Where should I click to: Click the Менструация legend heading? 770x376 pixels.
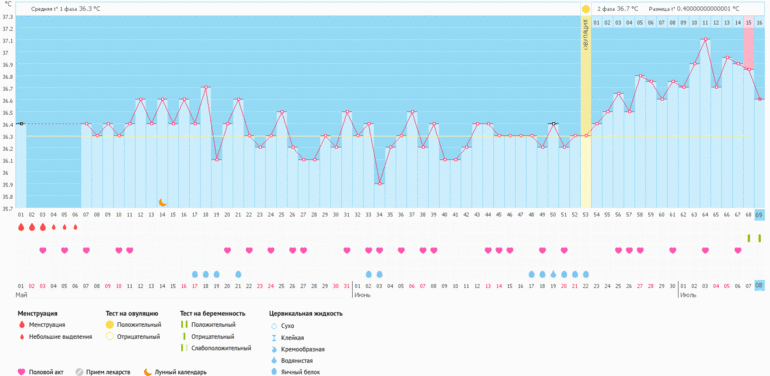click(x=37, y=314)
